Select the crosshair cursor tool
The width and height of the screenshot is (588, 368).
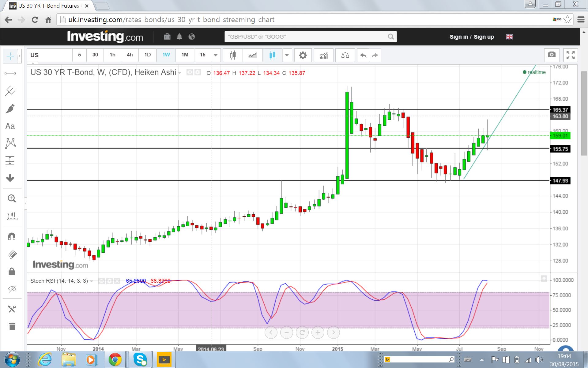tap(10, 56)
